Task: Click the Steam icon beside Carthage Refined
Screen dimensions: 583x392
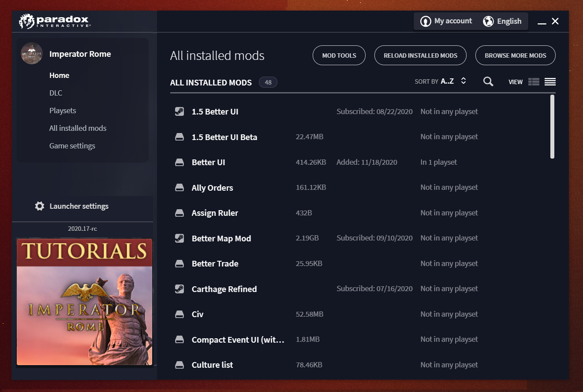Action: [179, 289]
